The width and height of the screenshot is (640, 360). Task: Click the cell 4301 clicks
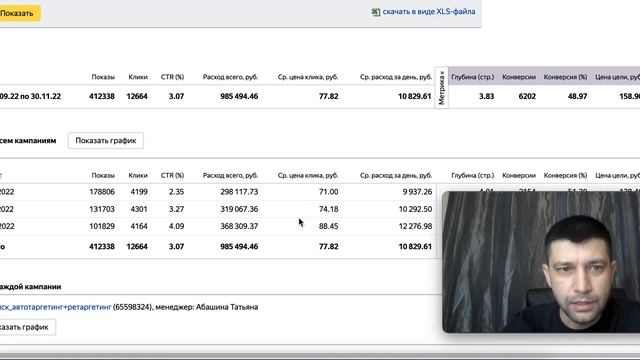(x=139, y=209)
